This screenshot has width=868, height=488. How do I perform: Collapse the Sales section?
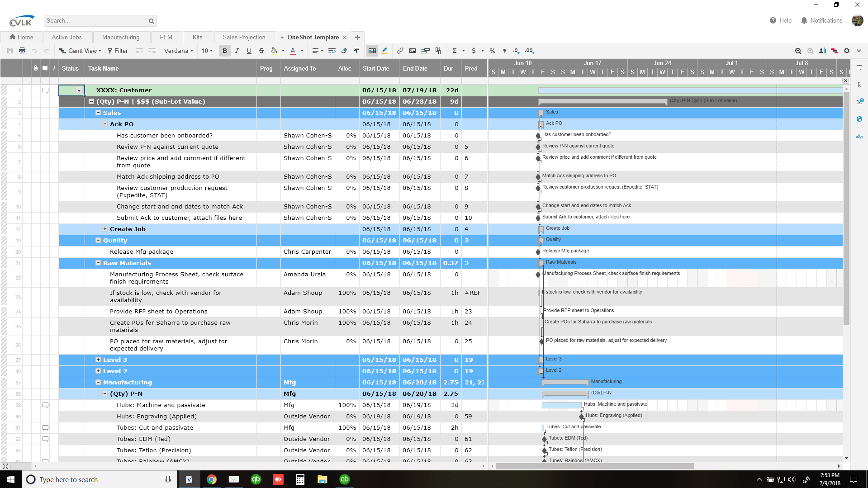98,113
